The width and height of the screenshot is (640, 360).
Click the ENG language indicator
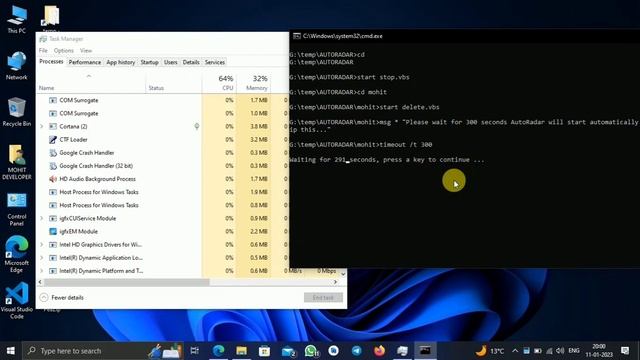pos(574,351)
